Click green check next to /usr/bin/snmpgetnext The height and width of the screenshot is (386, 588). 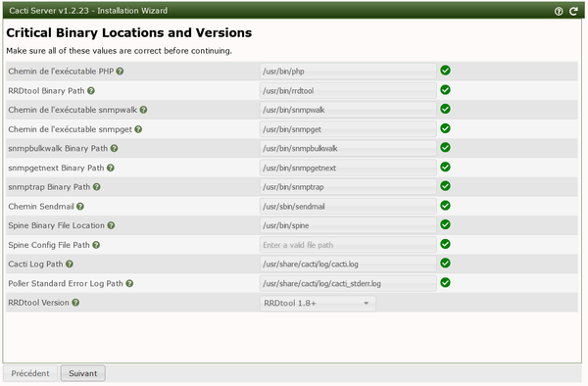[x=445, y=168]
